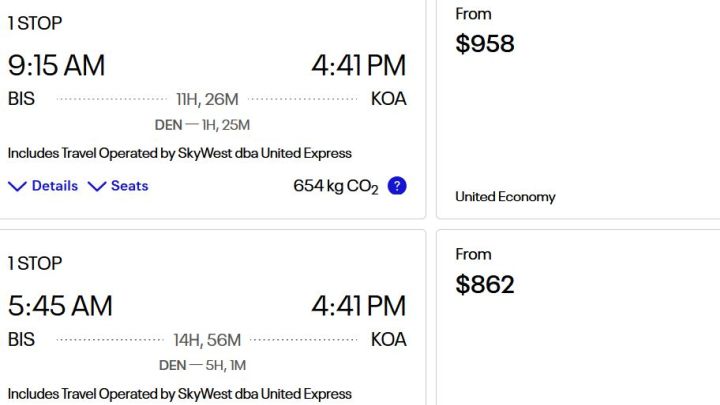Click first SkyWest dba United Express notice
This screenshot has height=405, width=720.
[x=180, y=153]
